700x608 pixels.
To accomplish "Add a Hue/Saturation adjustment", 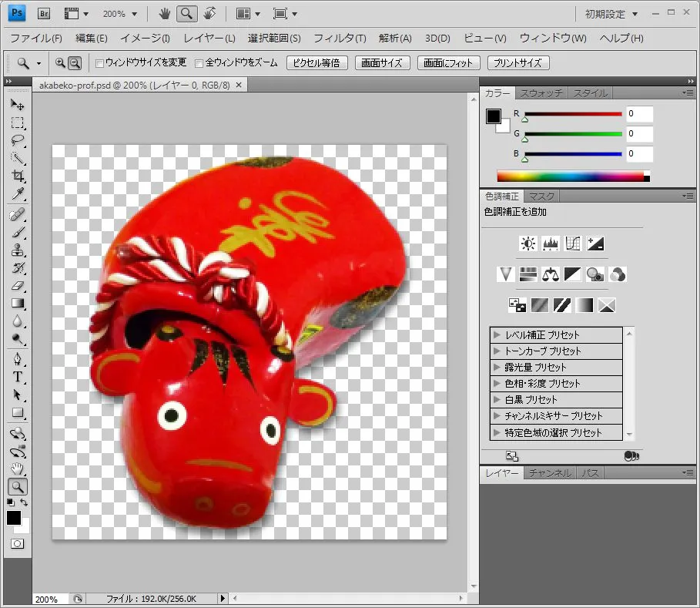I will pos(528,274).
